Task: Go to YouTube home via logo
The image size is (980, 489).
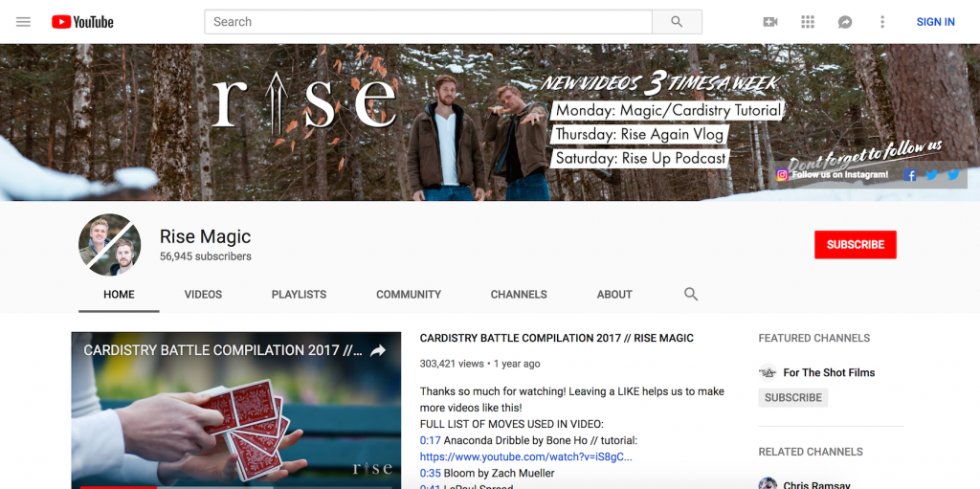Action: [x=82, y=22]
